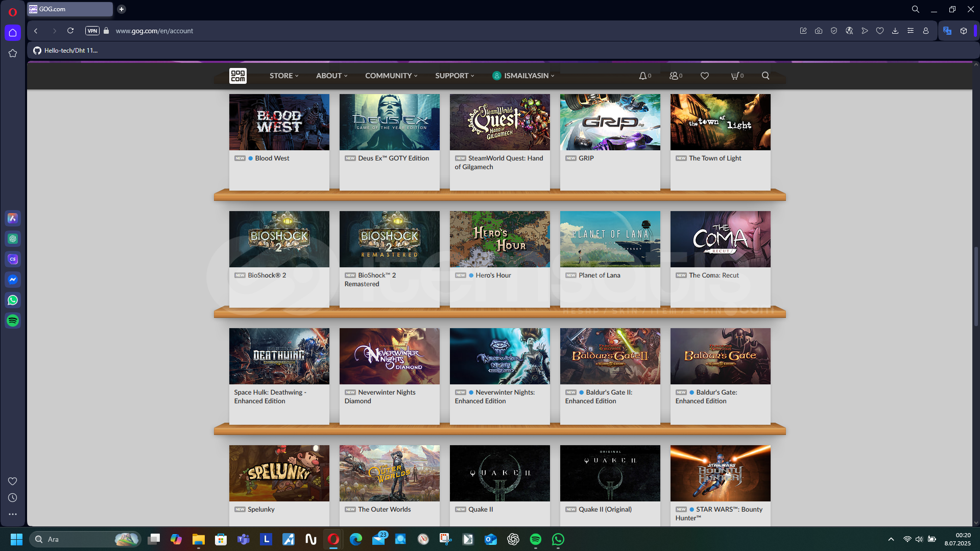Open Opera sidebar home button
Image resolution: width=980 pixels, height=551 pixels.
(x=13, y=33)
